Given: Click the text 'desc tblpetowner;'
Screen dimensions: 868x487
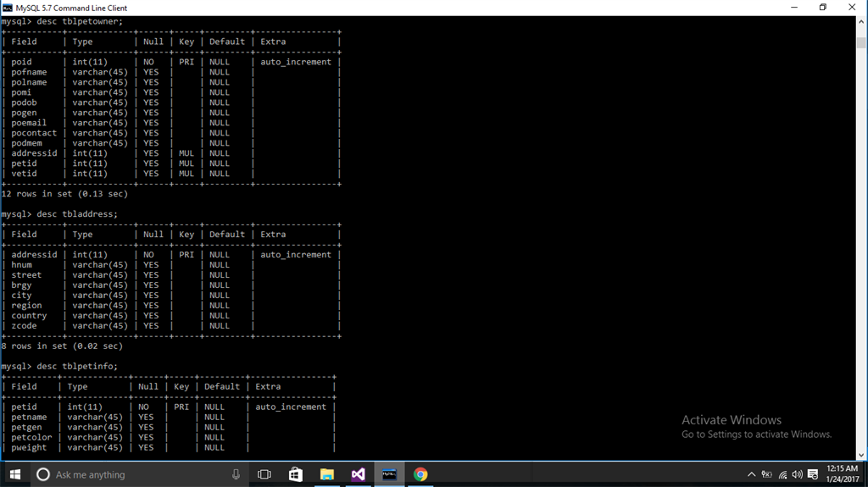Looking at the screenshot, I should (80, 21).
